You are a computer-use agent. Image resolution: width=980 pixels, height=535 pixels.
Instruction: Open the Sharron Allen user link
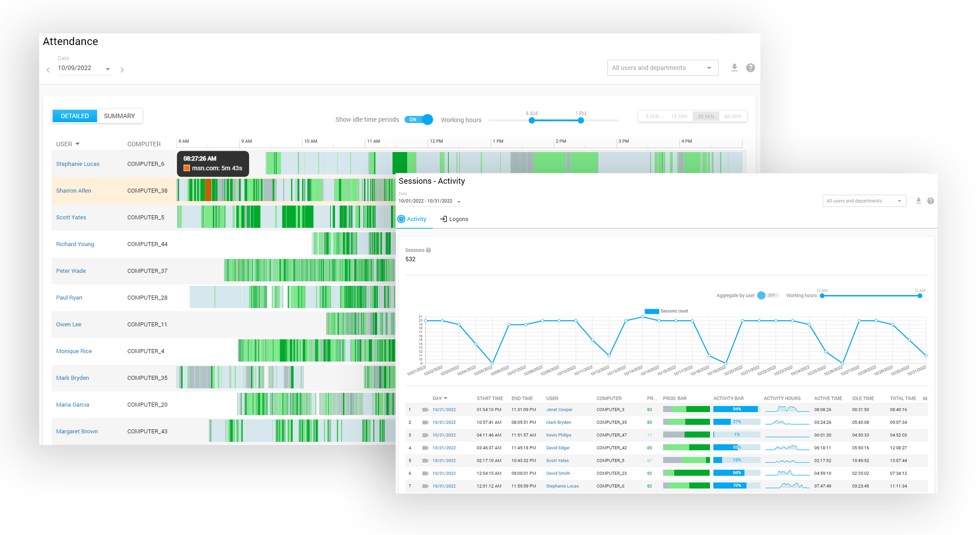pyautogui.click(x=73, y=191)
